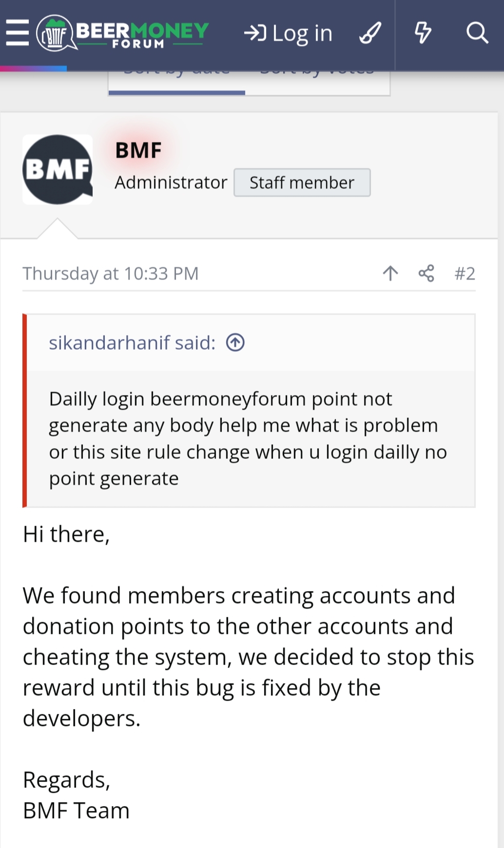Viewport: 504px width, 848px height.
Task: Upvote post with the arrow icon
Action: tap(390, 273)
